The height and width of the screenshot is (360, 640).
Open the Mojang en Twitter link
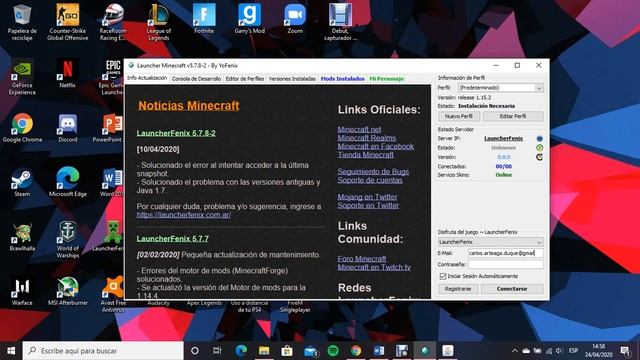pyautogui.click(x=367, y=197)
